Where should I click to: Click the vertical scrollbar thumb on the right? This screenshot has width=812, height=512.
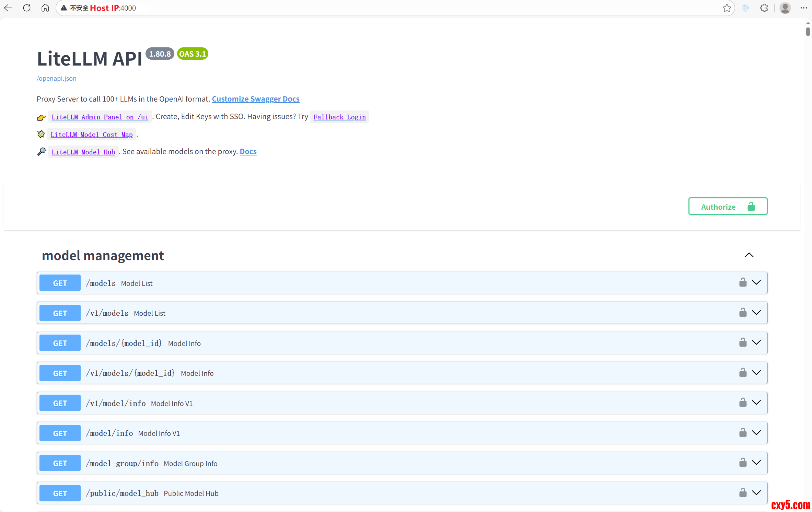tap(808, 32)
